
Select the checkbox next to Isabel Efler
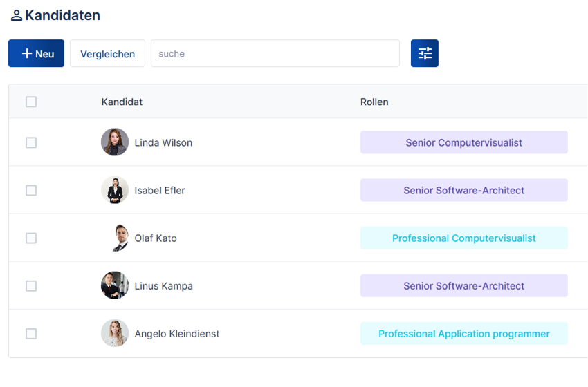[31, 190]
